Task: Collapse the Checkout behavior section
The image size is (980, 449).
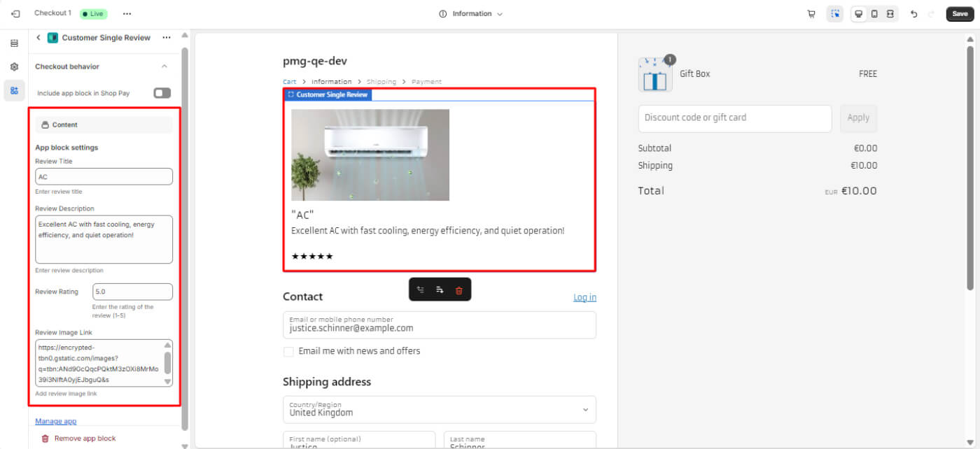Action: point(164,66)
